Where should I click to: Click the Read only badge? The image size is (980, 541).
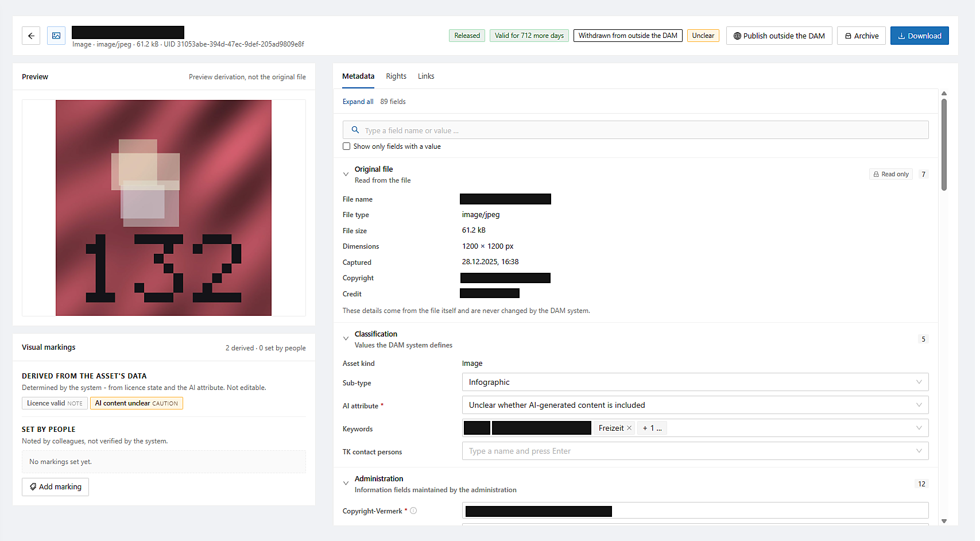tap(890, 174)
